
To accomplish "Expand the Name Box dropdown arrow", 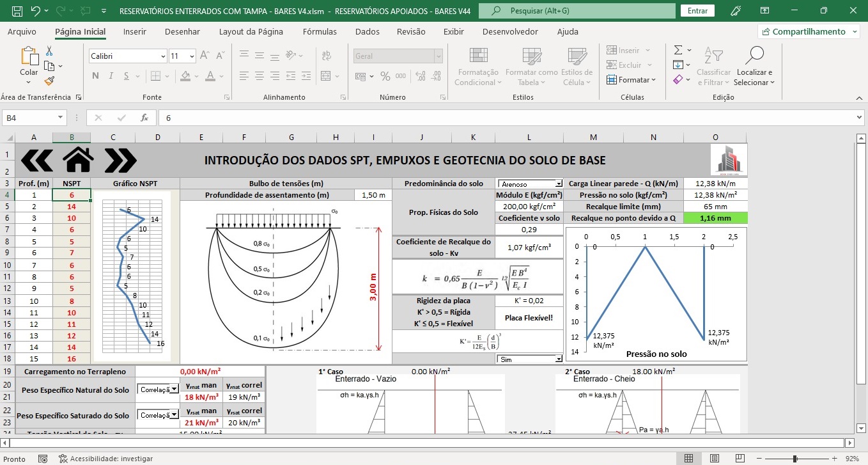I will [x=61, y=118].
